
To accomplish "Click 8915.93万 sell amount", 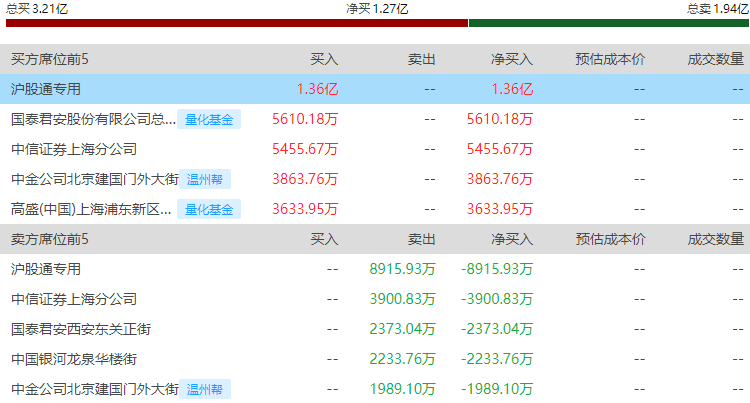I will [x=402, y=269].
